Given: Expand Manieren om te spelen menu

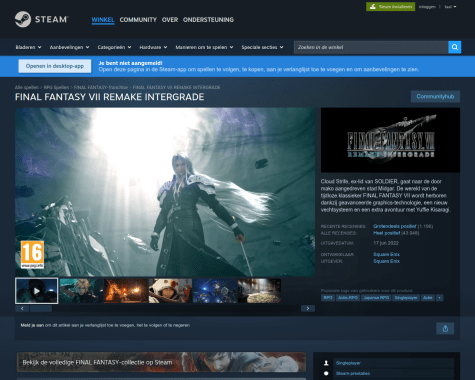Looking at the screenshot, I should click(x=204, y=47).
